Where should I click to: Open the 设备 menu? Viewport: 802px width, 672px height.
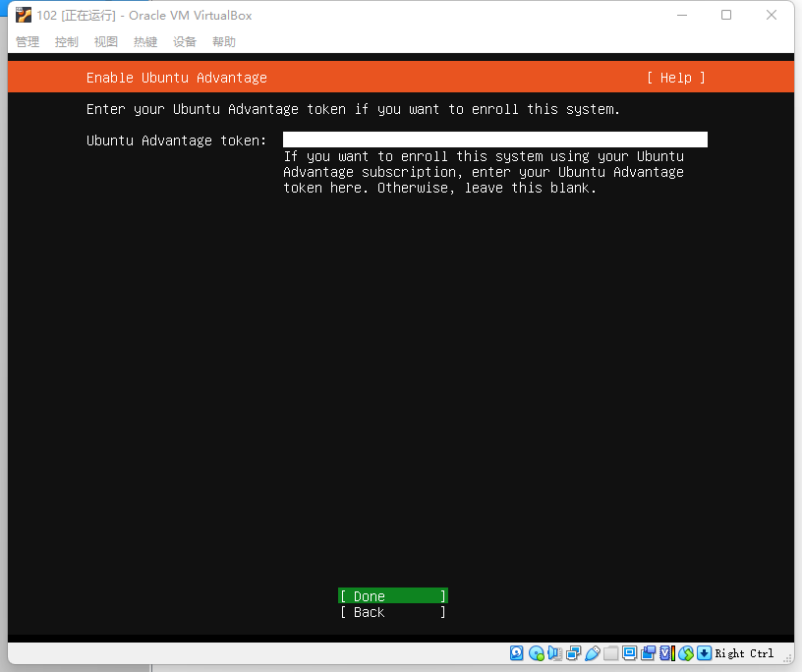(185, 42)
